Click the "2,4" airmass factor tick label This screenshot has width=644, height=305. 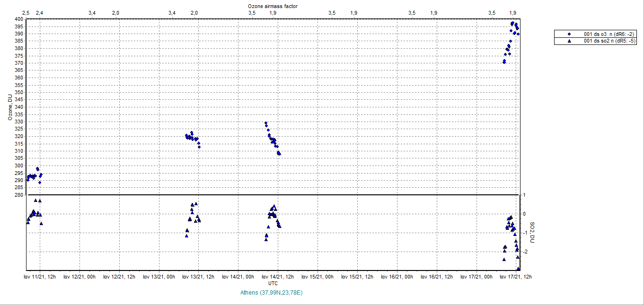pos(39,12)
